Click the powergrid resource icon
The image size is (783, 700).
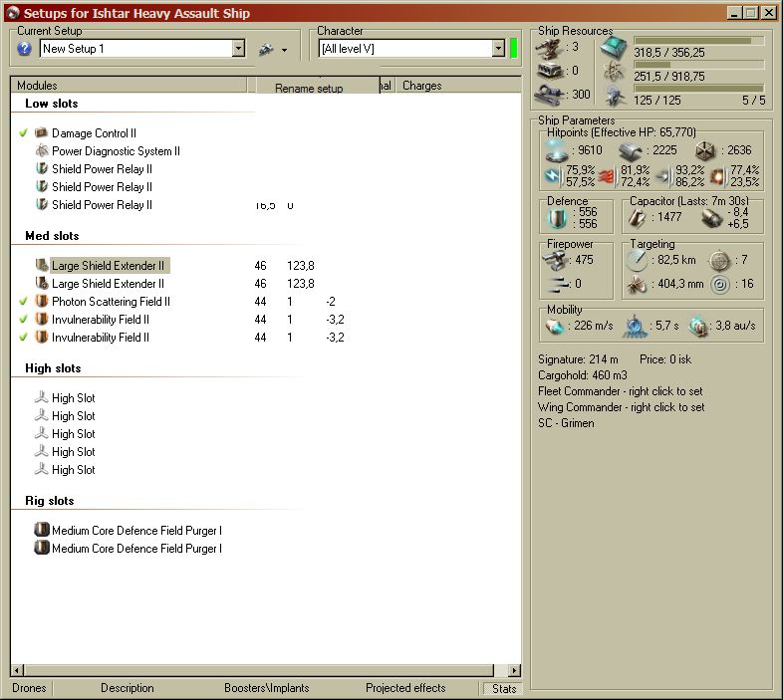tap(614, 72)
